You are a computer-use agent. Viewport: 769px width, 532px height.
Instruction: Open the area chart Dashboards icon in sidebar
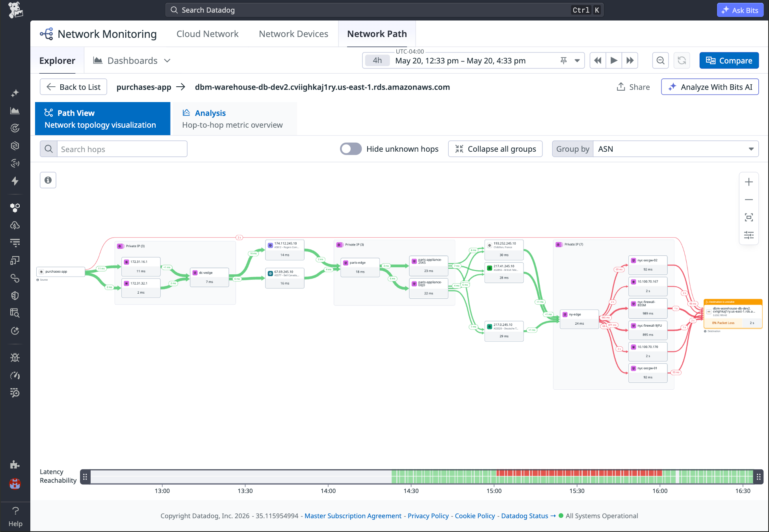[x=15, y=111]
